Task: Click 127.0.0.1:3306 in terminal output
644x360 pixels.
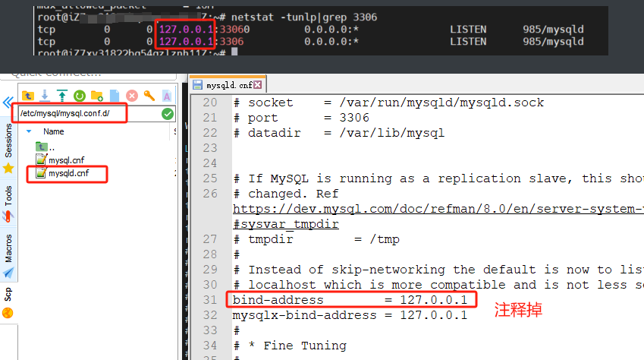Action: [201, 42]
